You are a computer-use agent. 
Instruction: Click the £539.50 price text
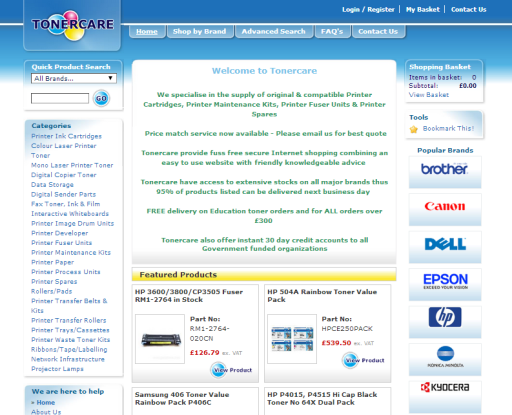tap(336, 343)
